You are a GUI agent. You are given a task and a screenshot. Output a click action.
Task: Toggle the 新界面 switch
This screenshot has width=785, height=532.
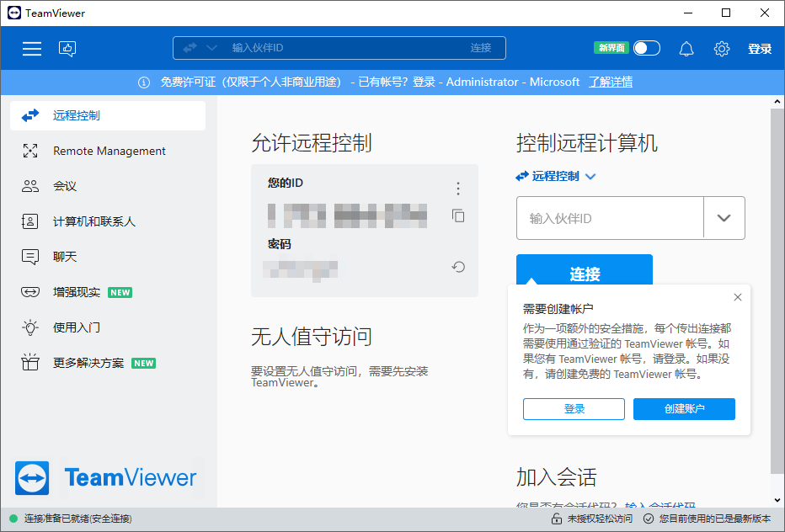[646, 48]
